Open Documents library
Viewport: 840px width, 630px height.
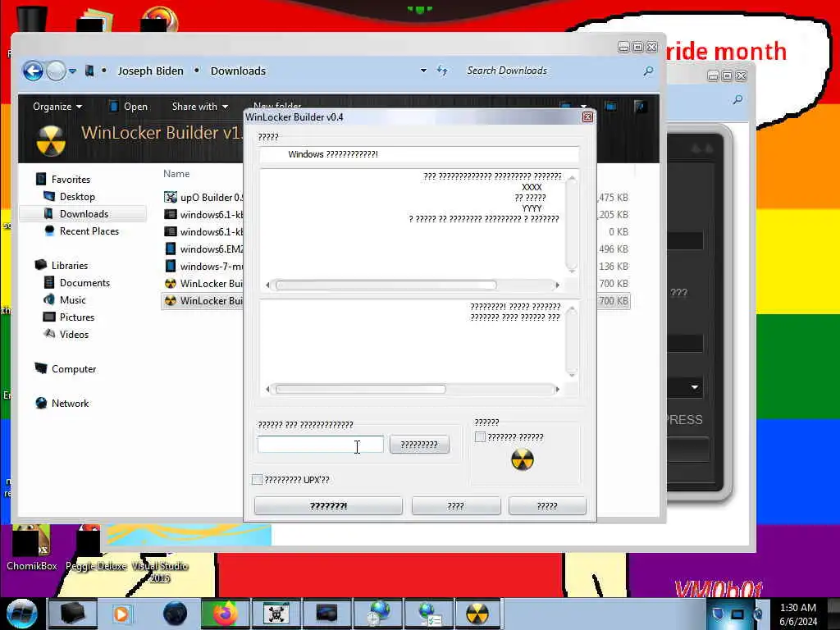pyautogui.click(x=76, y=282)
